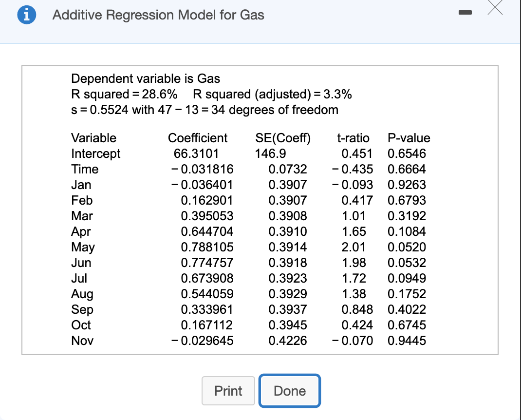The height and width of the screenshot is (420, 521).
Task: Click the Coefficient column header
Action: tap(198, 138)
